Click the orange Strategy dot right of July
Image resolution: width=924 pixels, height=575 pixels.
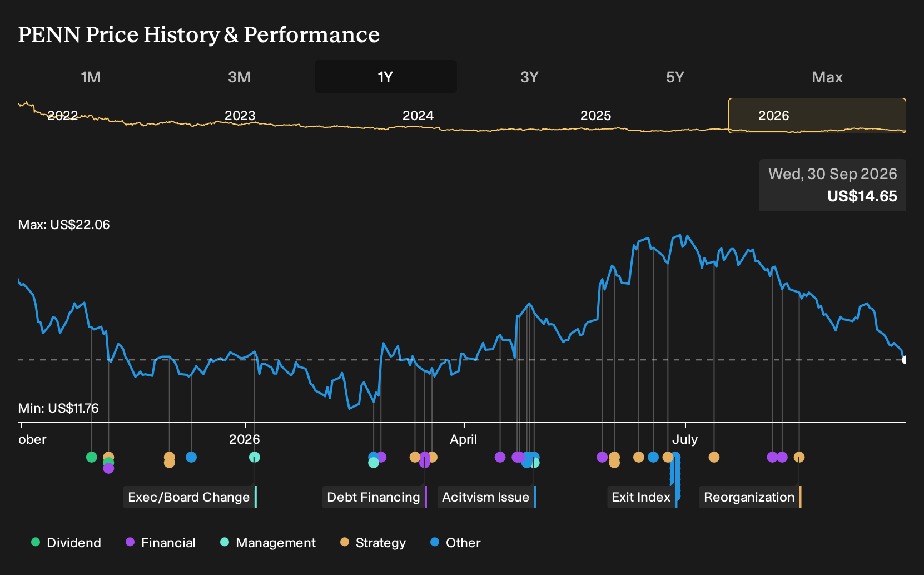point(714,457)
